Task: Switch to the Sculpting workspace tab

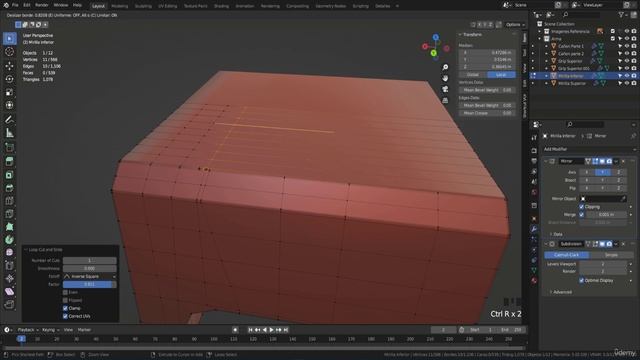Action: pyautogui.click(x=143, y=6)
